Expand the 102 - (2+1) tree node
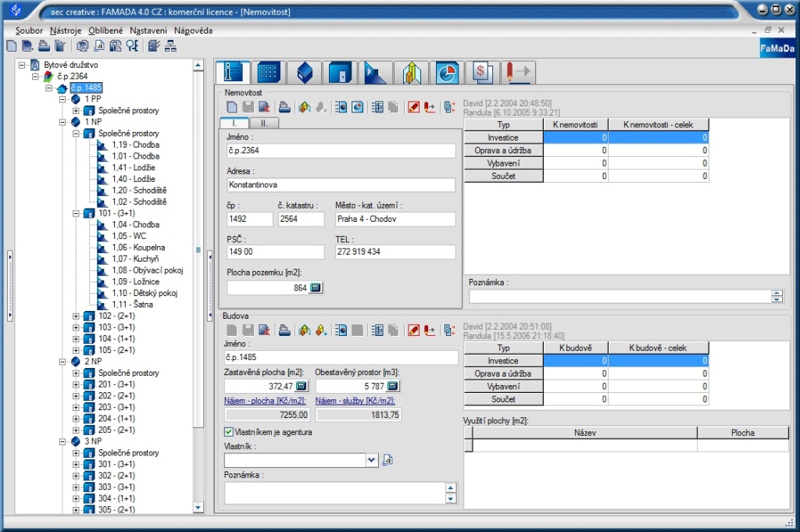 click(77, 316)
